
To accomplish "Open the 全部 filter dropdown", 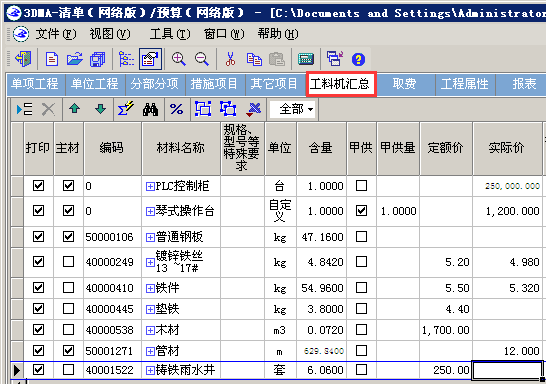I will [x=293, y=109].
